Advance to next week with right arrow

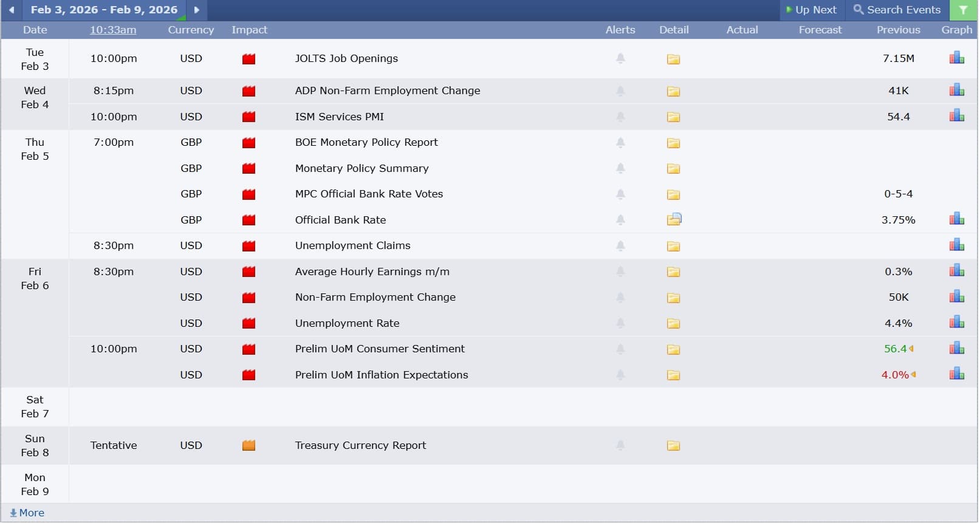point(197,10)
